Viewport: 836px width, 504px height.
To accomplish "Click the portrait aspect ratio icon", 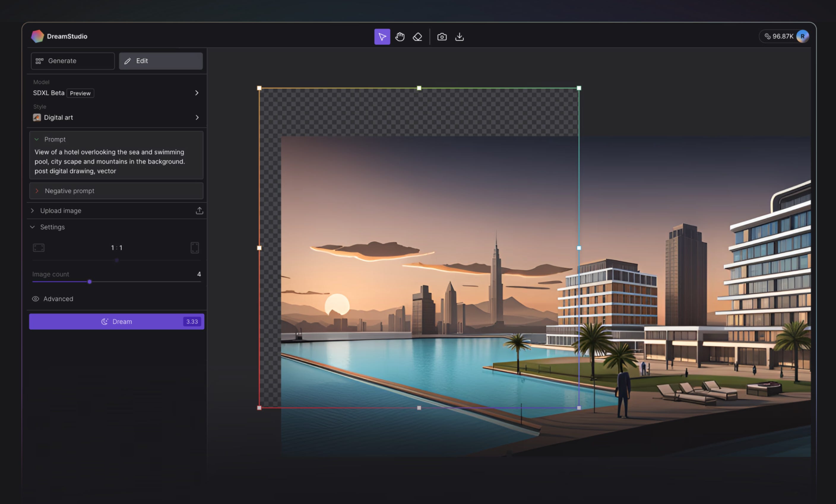I will click(195, 248).
